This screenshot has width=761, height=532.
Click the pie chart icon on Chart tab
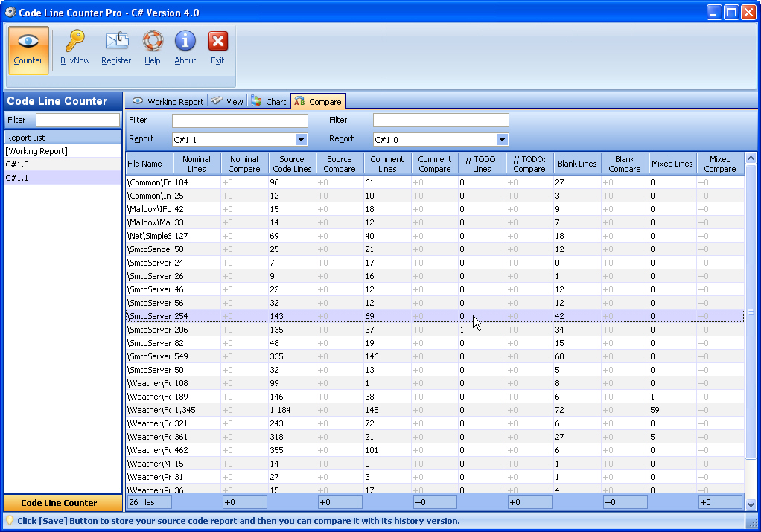(256, 101)
